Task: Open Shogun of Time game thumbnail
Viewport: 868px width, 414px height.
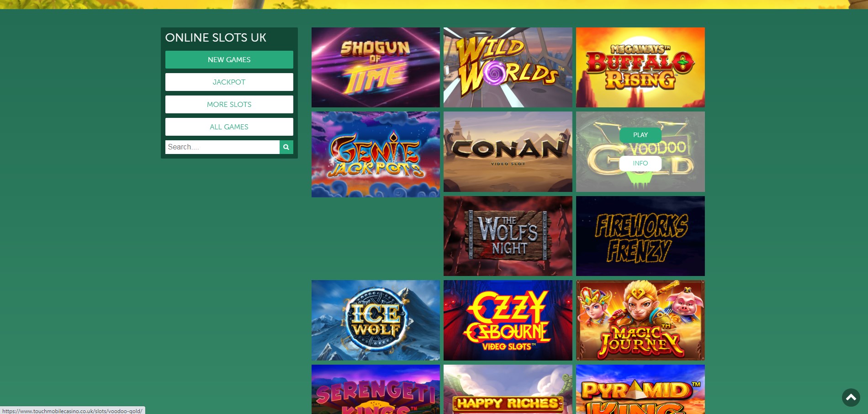Action: click(x=376, y=67)
